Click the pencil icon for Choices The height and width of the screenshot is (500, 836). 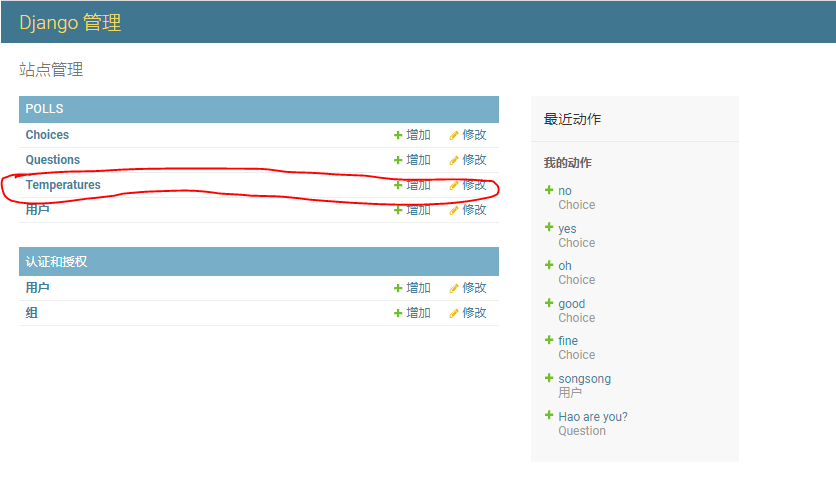454,135
